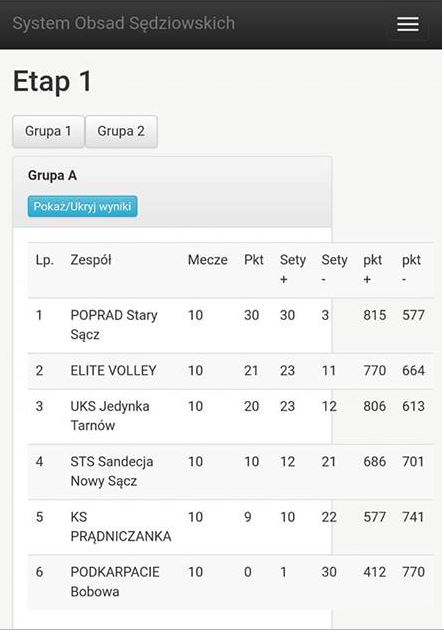Click the Pkt column header
Viewport: 444px width, 632px height.
(254, 260)
